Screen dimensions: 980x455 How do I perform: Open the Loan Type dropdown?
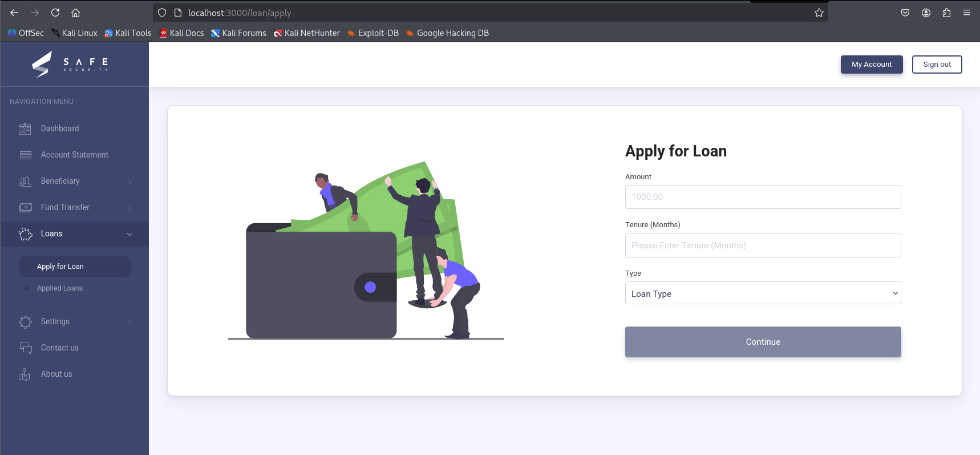click(763, 293)
